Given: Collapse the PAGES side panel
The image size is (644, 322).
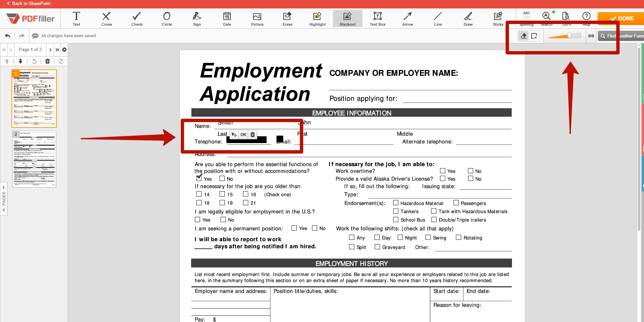Looking at the screenshot, I should pyautogui.click(x=4, y=199).
